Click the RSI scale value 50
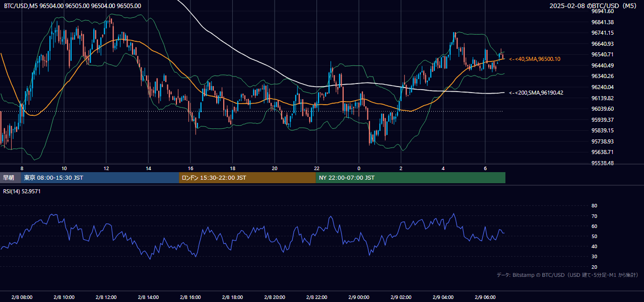This screenshot has height=302, width=644. click(x=594, y=236)
